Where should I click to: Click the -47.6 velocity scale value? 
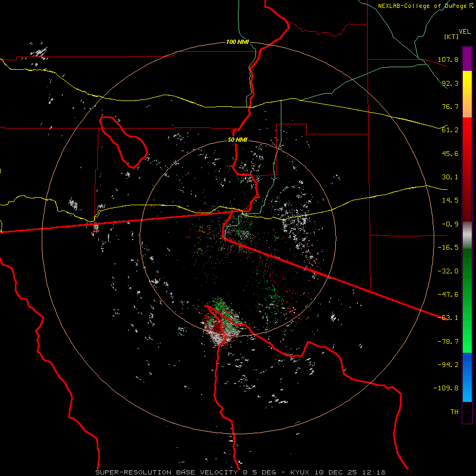point(448,295)
